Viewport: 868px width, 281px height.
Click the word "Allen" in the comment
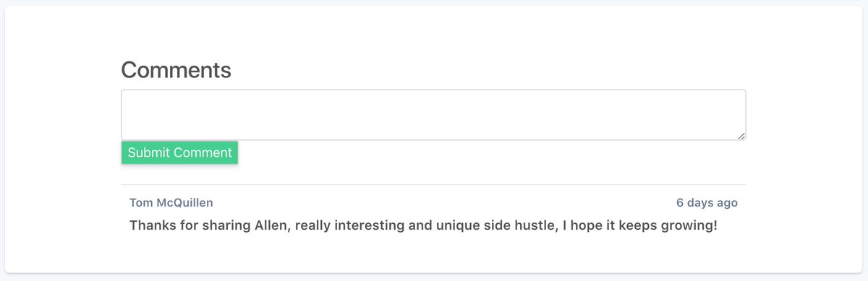[273, 225]
